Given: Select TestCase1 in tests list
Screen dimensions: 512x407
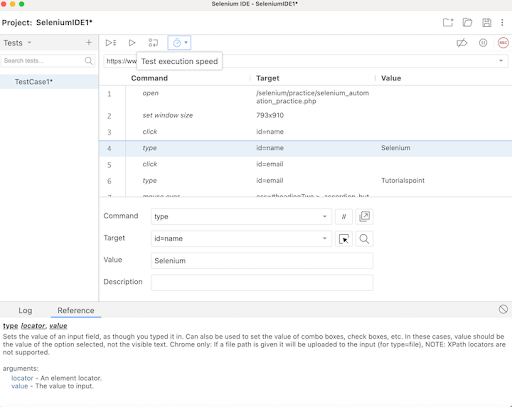Looking at the screenshot, I should [x=49, y=82].
